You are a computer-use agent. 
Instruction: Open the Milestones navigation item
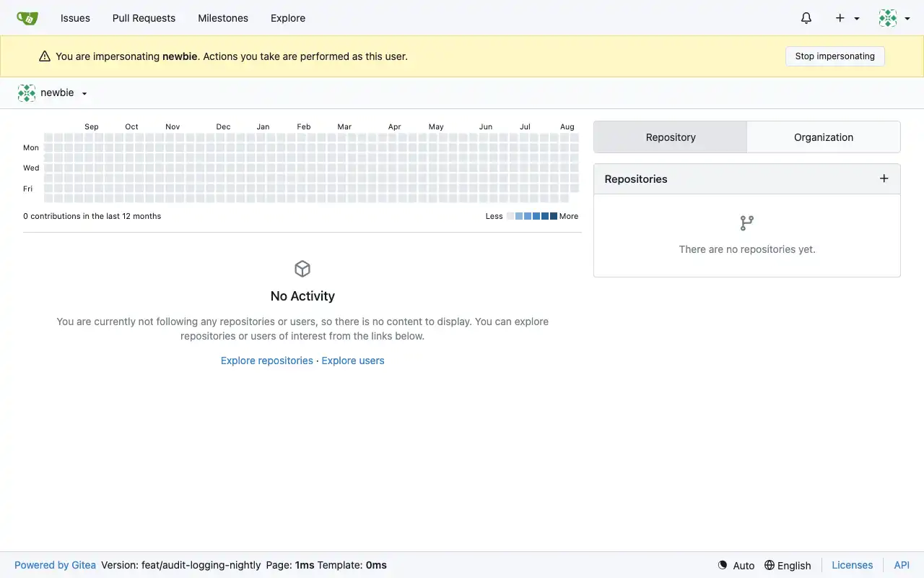(223, 18)
